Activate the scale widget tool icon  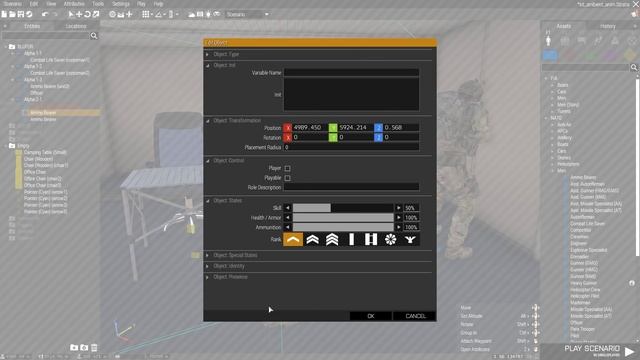coord(96,14)
